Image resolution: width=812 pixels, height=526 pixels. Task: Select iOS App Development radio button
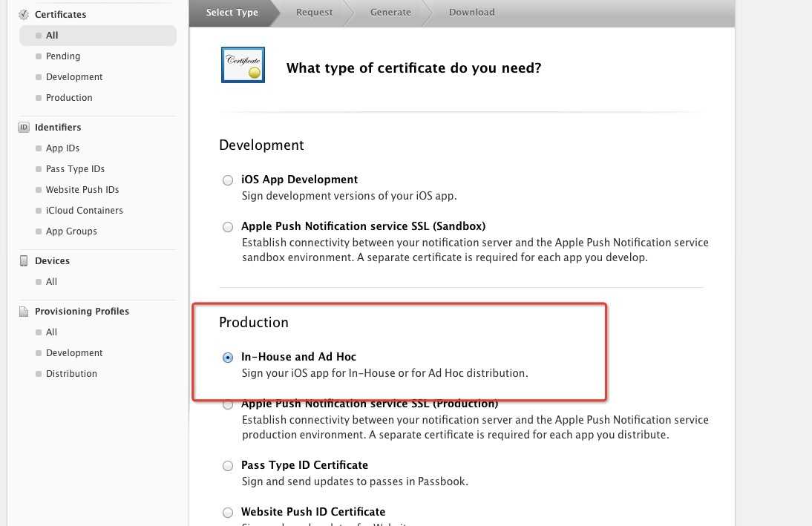(x=228, y=180)
